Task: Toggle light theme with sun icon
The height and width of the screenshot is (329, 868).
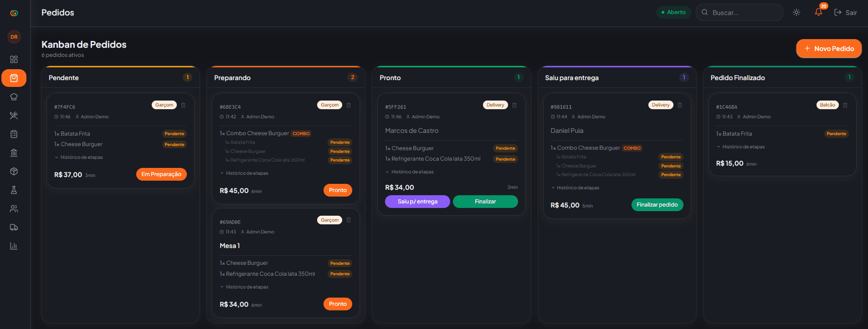Action: pyautogui.click(x=796, y=12)
